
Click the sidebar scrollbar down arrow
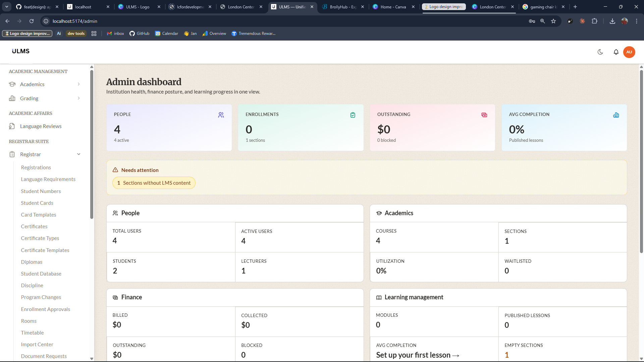point(92,359)
